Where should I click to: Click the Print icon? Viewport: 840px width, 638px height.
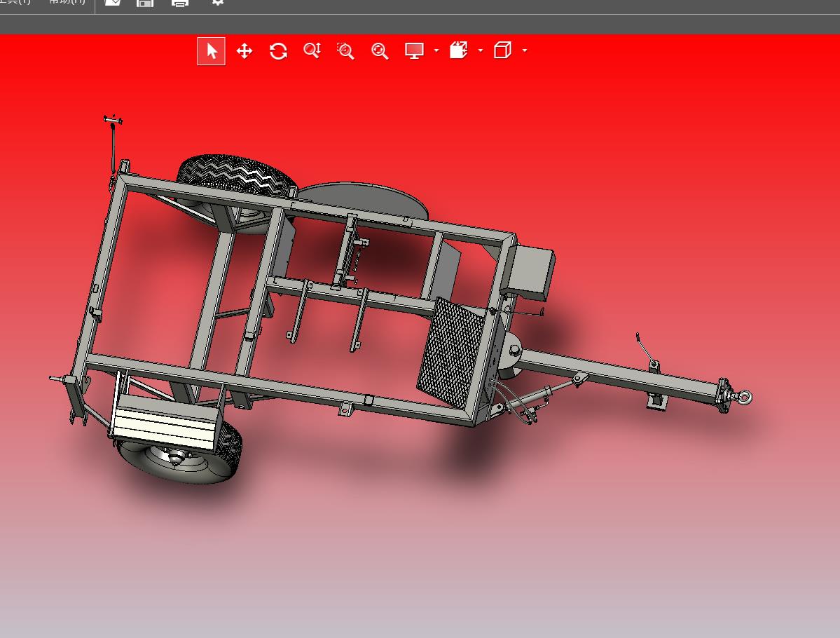(x=180, y=3)
